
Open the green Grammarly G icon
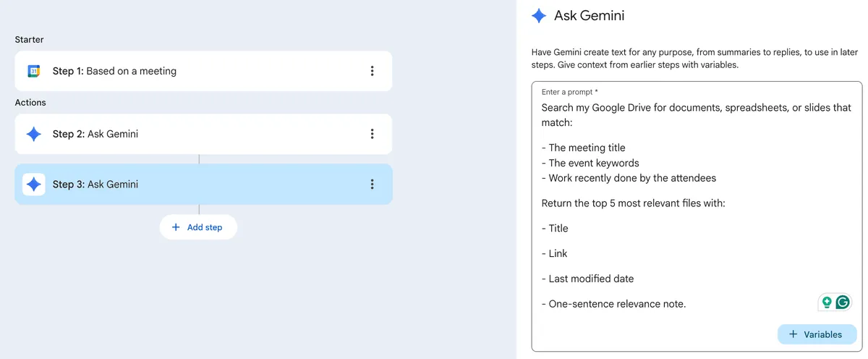pos(843,303)
